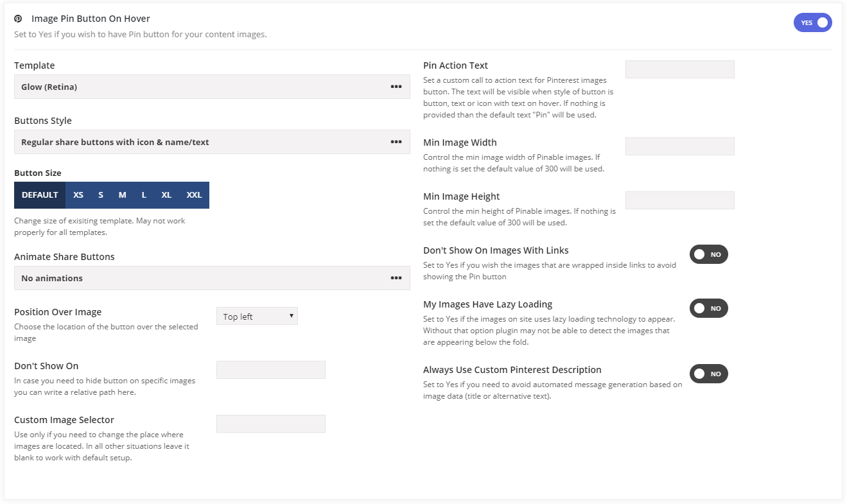
Task: Pick the S button size
Action: click(x=101, y=195)
